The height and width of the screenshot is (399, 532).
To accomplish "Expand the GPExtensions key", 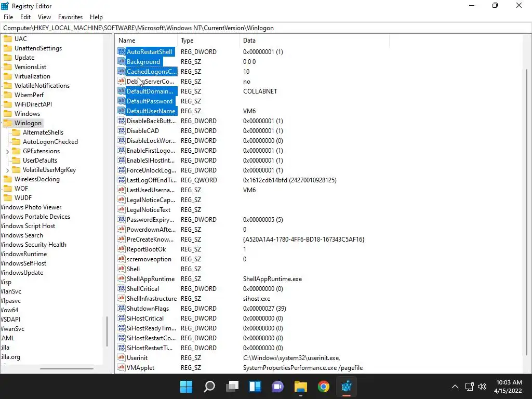I will [7, 151].
